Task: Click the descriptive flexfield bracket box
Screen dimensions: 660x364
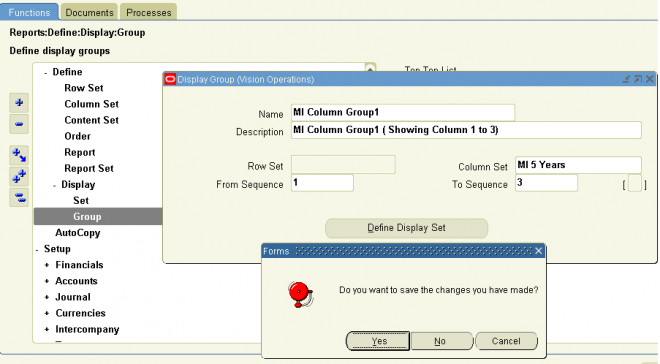Action: coord(634,184)
